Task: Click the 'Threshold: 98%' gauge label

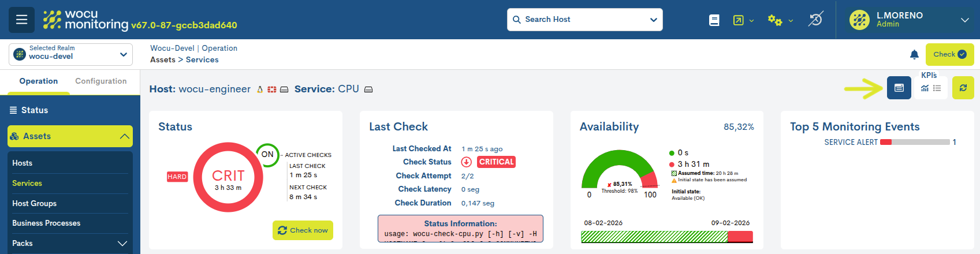Action: pyautogui.click(x=619, y=191)
